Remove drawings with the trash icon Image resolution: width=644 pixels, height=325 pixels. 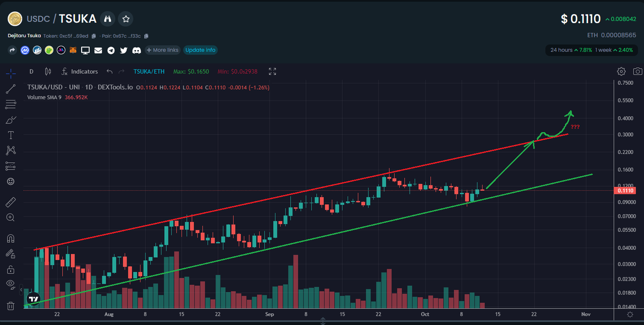10,306
